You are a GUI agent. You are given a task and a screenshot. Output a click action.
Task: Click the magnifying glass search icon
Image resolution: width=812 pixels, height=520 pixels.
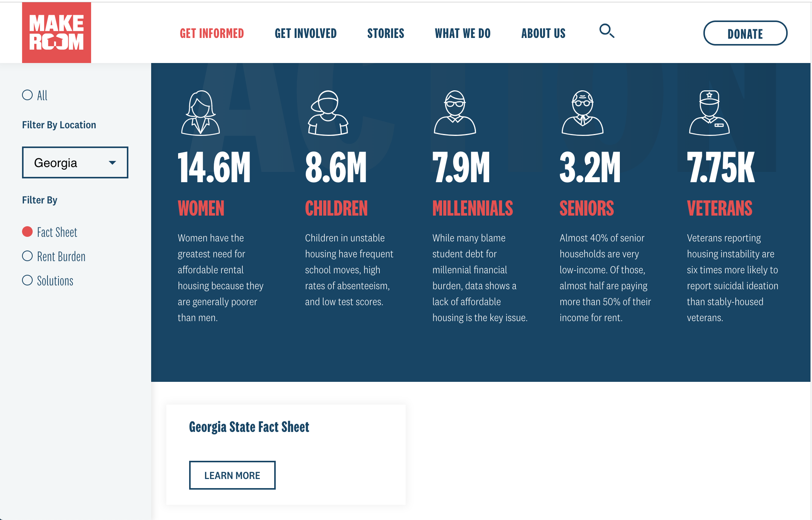[607, 31]
